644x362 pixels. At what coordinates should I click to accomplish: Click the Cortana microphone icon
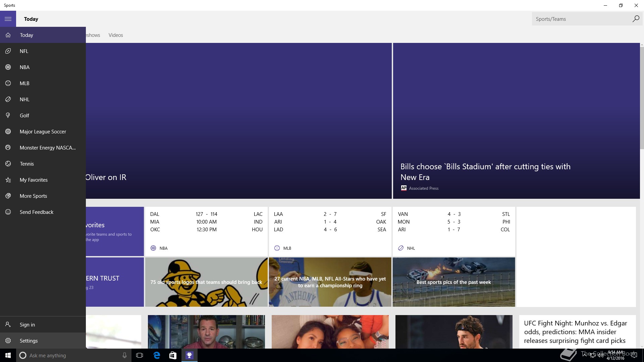click(124, 355)
